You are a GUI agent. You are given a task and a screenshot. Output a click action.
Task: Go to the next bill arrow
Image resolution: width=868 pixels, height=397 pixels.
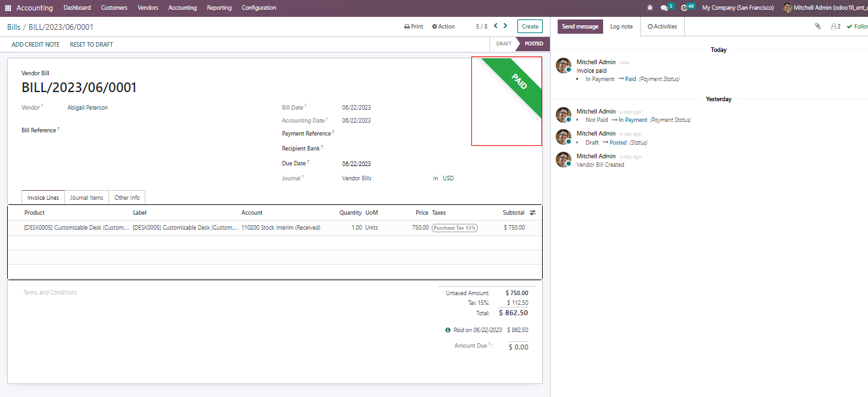(506, 26)
